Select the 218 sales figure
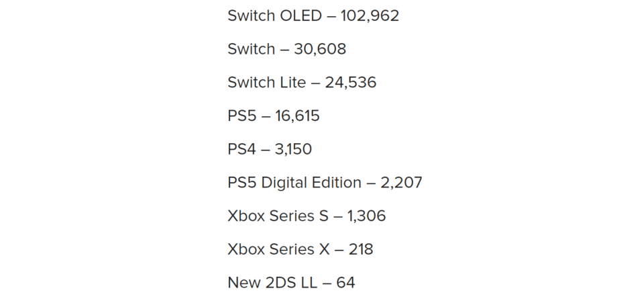The width and height of the screenshot is (644, 299). pos(361,249)
